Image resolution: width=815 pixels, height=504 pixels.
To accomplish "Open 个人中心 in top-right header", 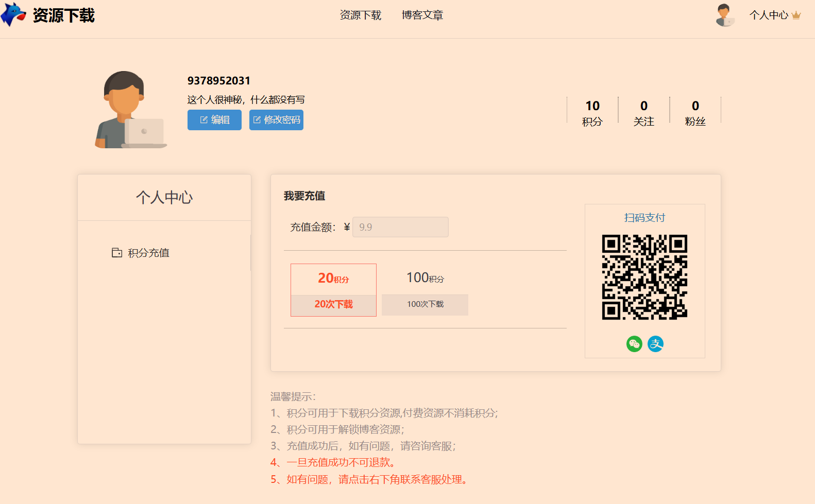I will (769, 15).
